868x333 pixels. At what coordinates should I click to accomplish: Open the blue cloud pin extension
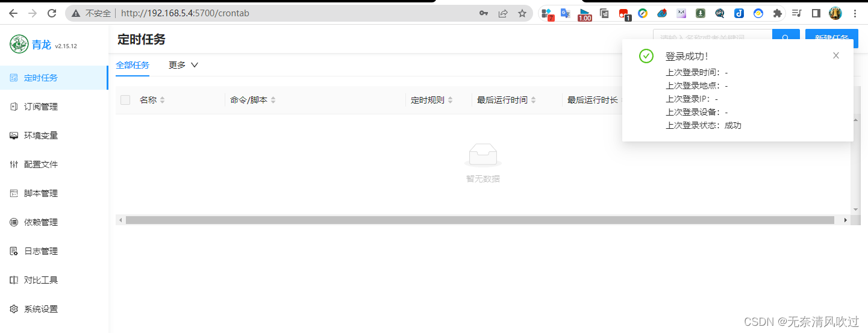click(662, 13)
